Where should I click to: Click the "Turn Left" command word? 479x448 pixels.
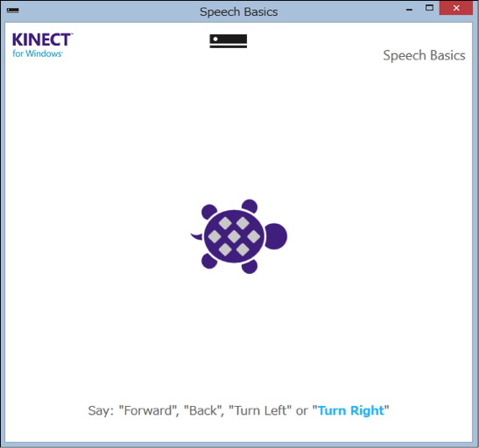coord(260,410)
